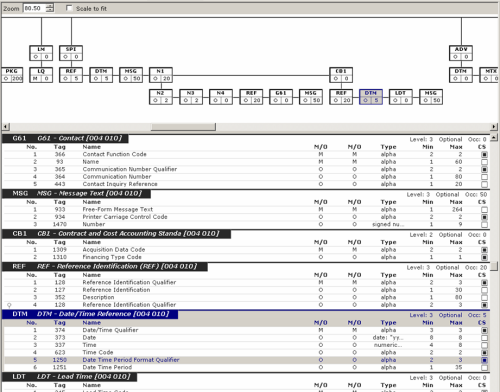Select the PKG node in the diagram
500x392 pixels.
point(12,75)
